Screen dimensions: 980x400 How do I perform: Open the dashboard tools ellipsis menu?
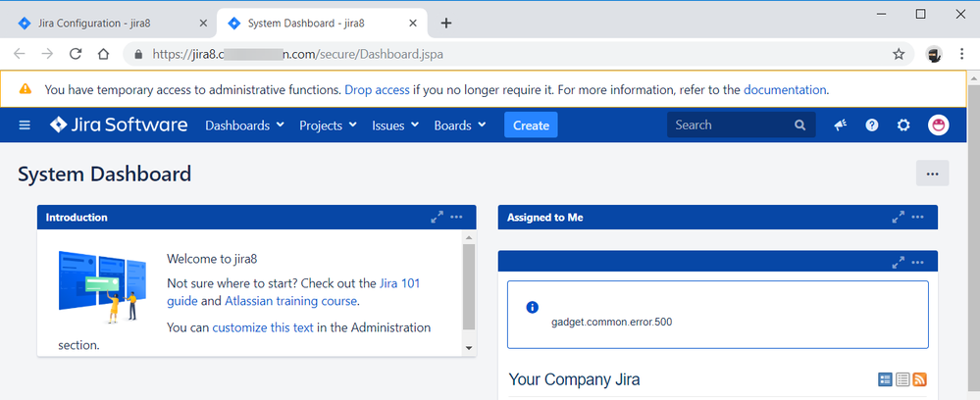pos(933,174)
